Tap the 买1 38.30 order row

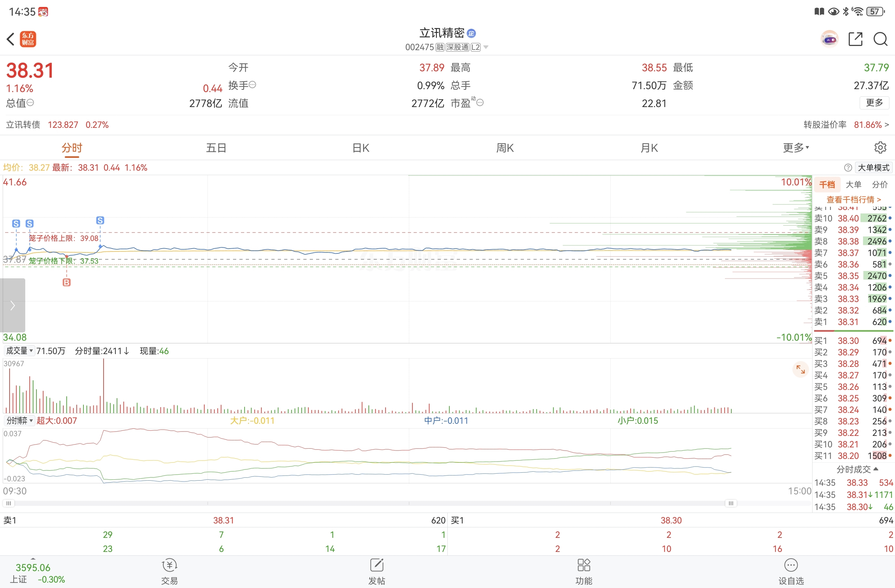click(x=853, y=341)
